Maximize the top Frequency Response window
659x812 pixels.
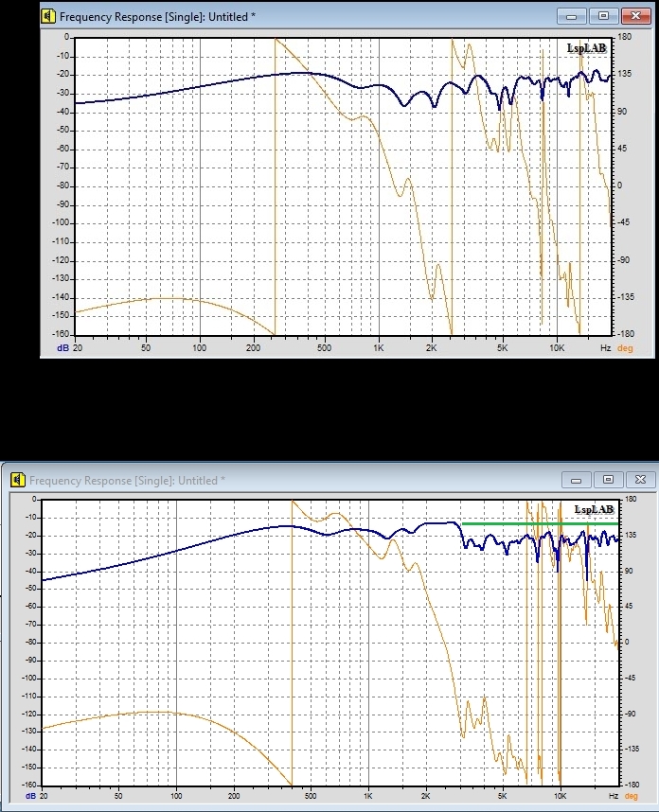pos(603,16)
